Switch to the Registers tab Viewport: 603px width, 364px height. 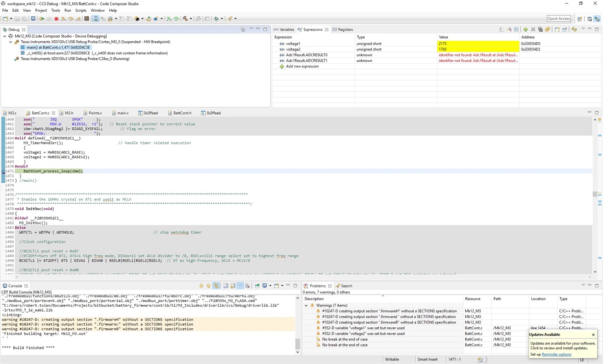tap(343, 29)
